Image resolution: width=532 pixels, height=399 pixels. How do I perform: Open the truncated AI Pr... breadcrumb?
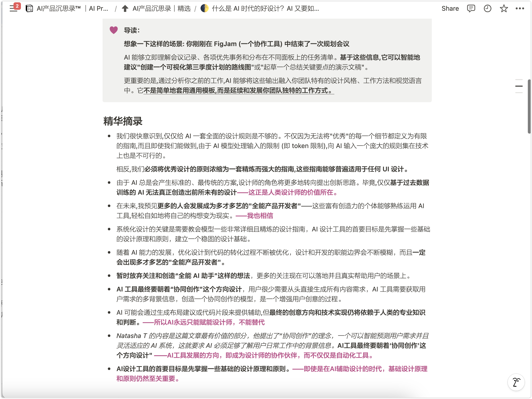point(98,9)
